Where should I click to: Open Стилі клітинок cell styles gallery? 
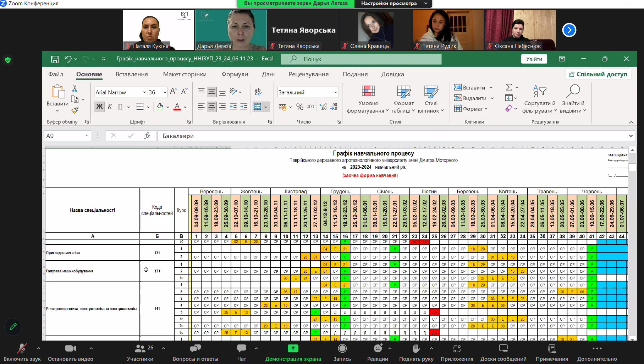(431, 100)
